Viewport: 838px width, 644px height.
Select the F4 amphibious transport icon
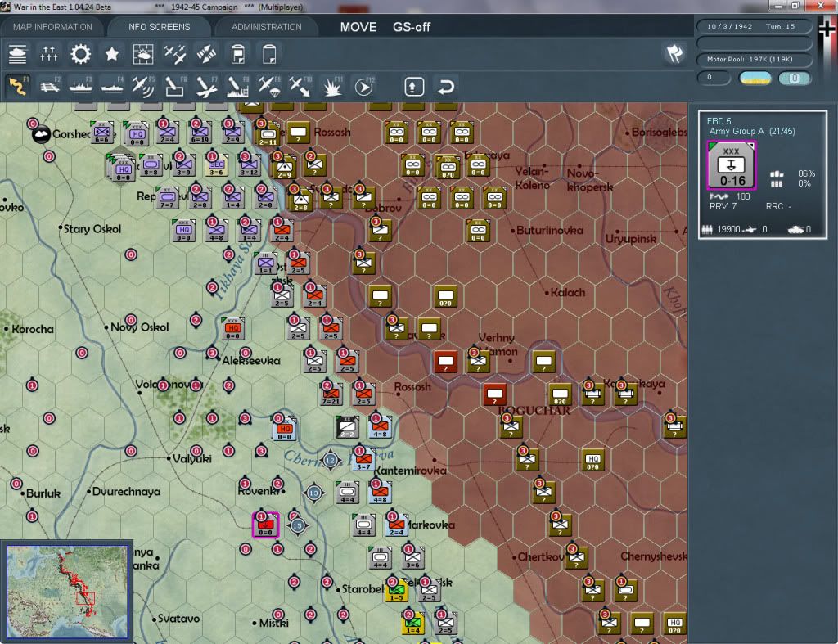pyautogui.click(x=112, y=86)
